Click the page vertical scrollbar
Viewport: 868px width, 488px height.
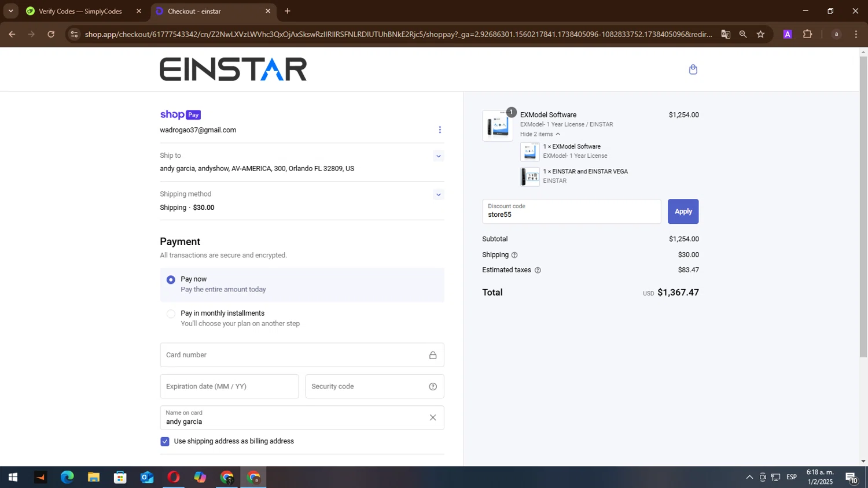pos(863,206)
